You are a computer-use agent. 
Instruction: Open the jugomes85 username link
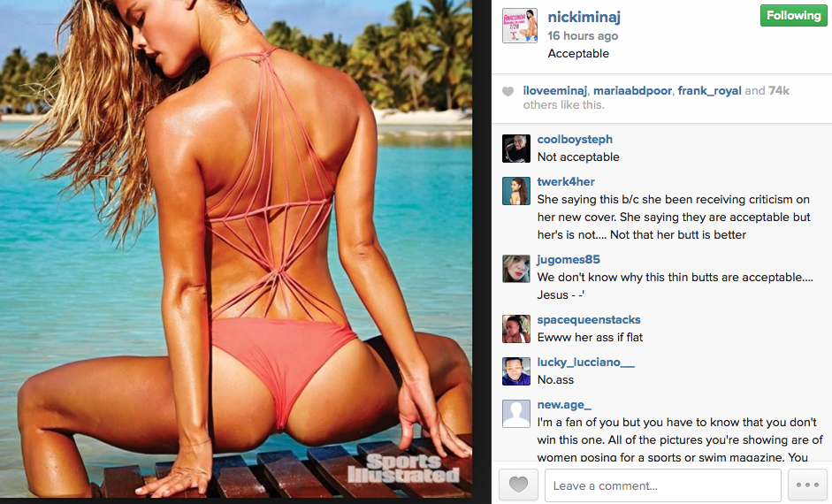(569, 259)
